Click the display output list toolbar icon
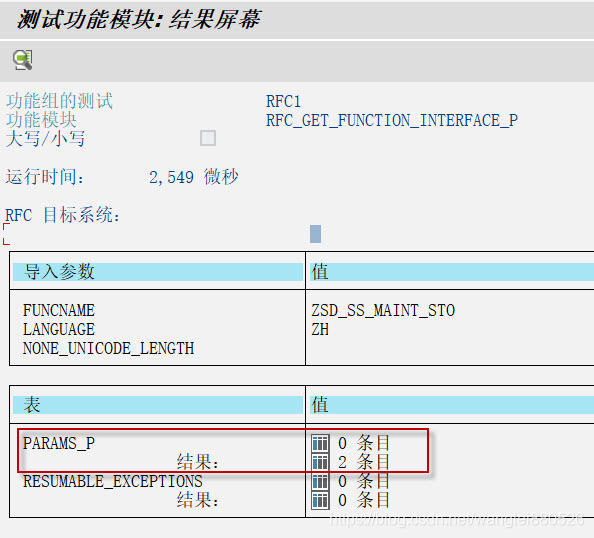 pos(23,60)
